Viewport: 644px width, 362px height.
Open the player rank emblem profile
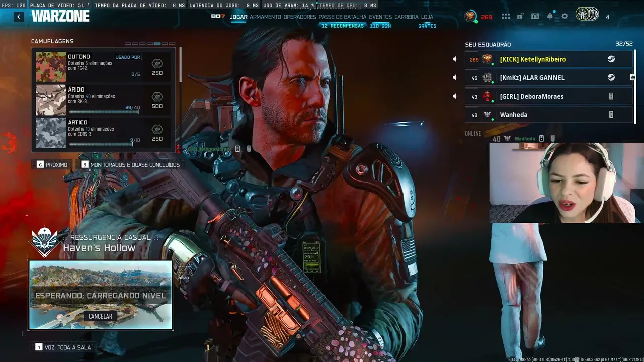(x=470, y=17)
